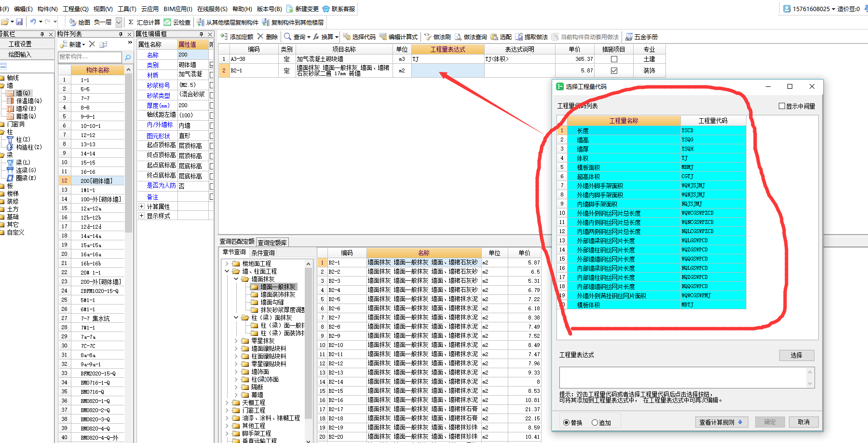Expand 门窗工程 chapter node

pos(227,410)
